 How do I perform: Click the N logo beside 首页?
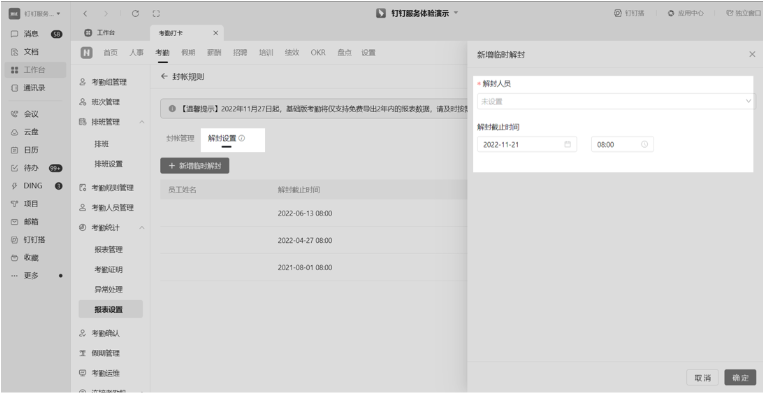(87, 53)
